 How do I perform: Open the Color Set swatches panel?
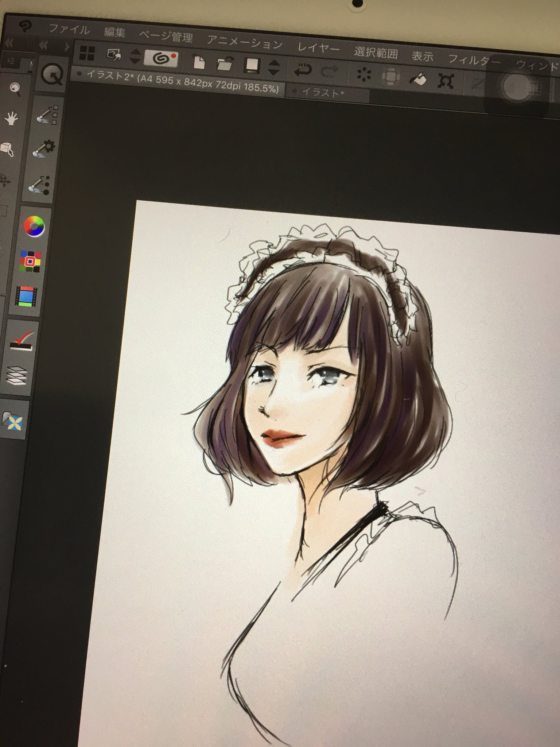pyautogui.click(x=31, y=261)
